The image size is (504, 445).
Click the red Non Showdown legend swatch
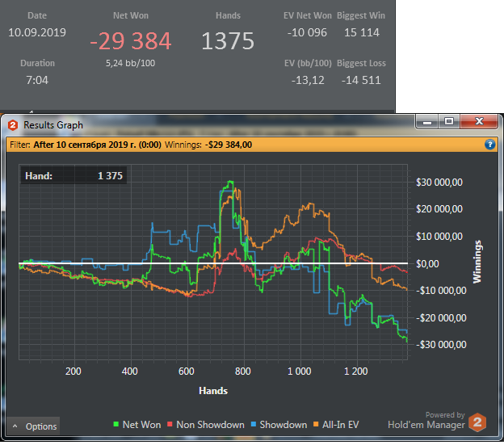(x=170, y=425)
